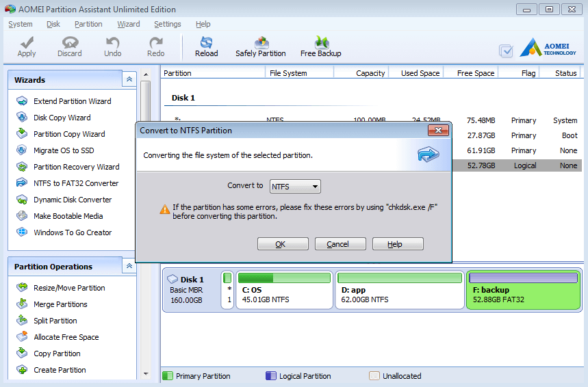The image size is (588, 387).
Task: Collapse the Wizards panel
Action: coord(129,79)
